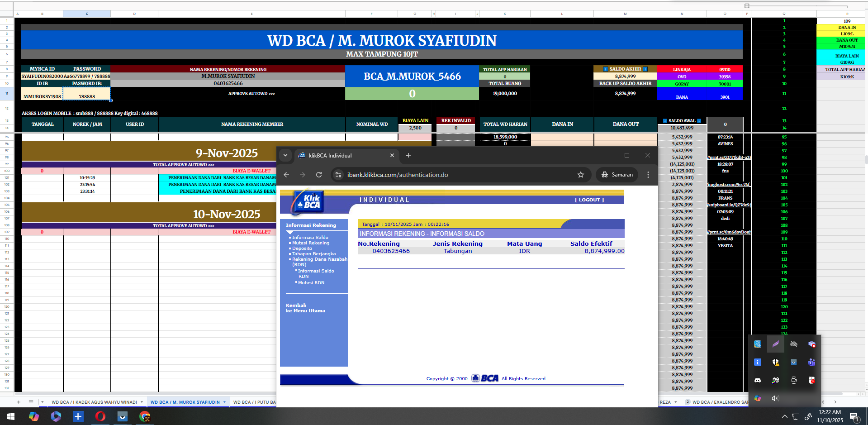Open Discord from the system tray
This screenshot has height=425, width=868.
point(758,380)
